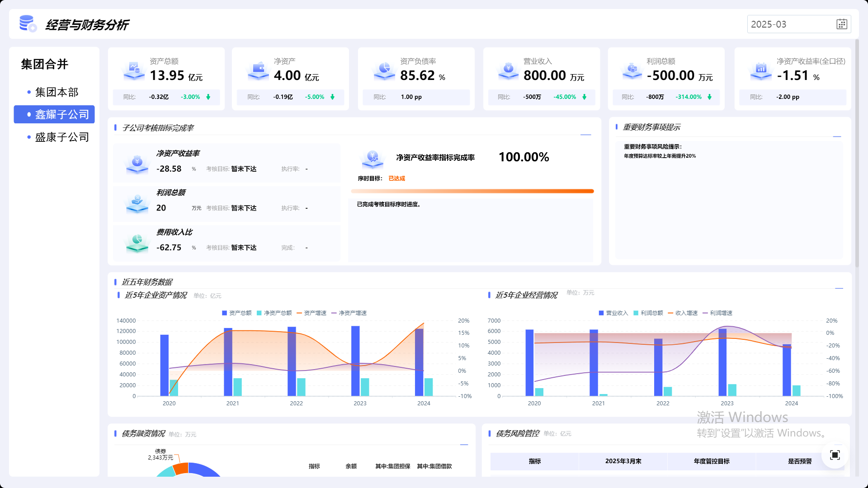The width and height of the screenshot is (868, 488).
Task: Toggle 资产总额 legend in asset chart
Action: coord(236,313)
